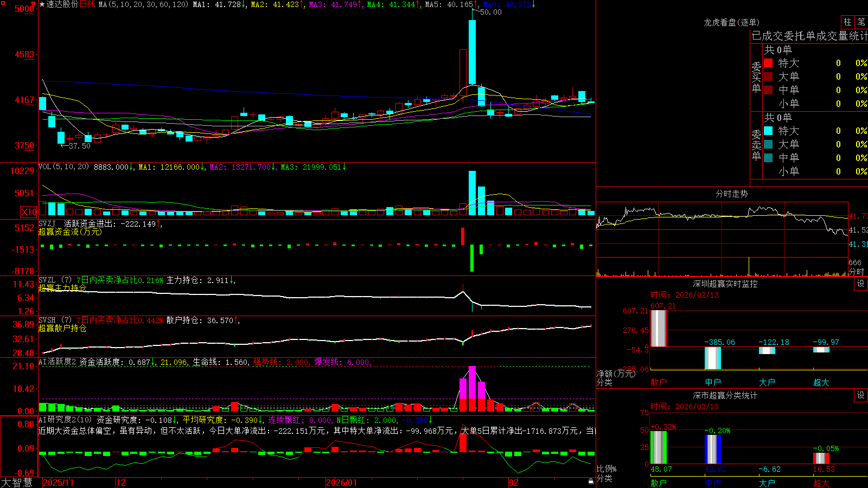868x488 pixels.
Task: Open the red question mark help icon
Action: pyautogui.click(x=34, y=4)
